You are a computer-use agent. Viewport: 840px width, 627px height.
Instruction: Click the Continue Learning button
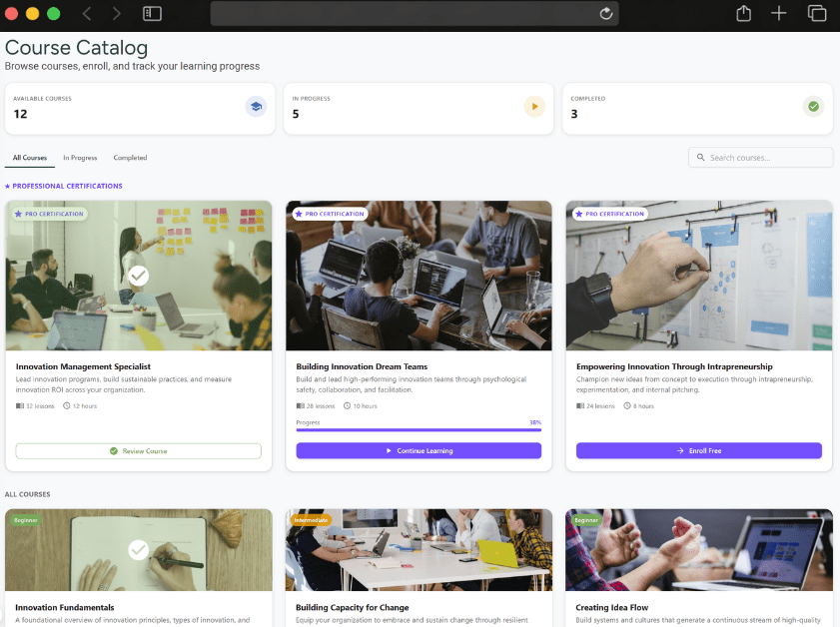[x=419, y=451]
